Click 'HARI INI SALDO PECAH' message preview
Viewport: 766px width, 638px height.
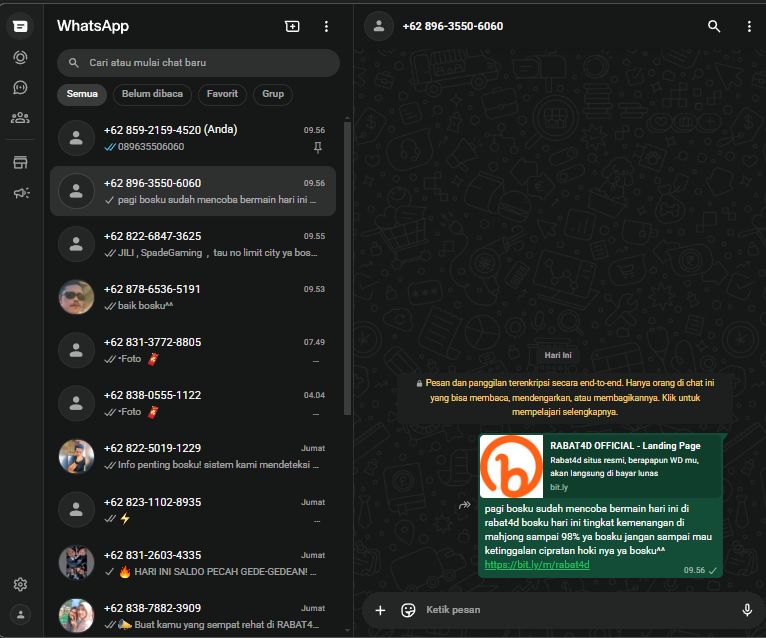pyautogui.click(x=225, y=572)
